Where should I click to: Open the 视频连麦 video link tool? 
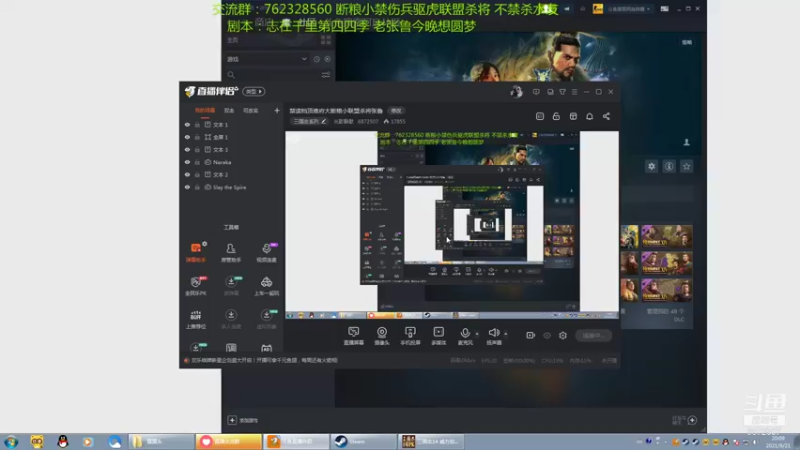[x=266, y=252]
